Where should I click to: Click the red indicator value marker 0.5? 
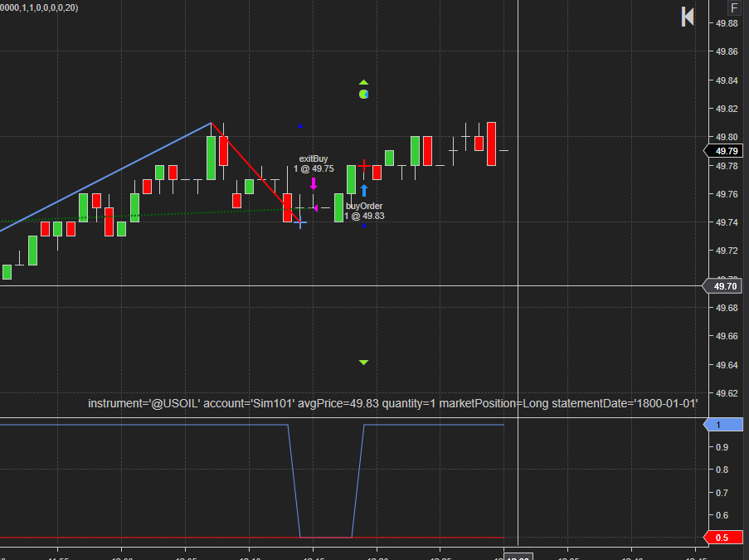(x=723, y=538)
